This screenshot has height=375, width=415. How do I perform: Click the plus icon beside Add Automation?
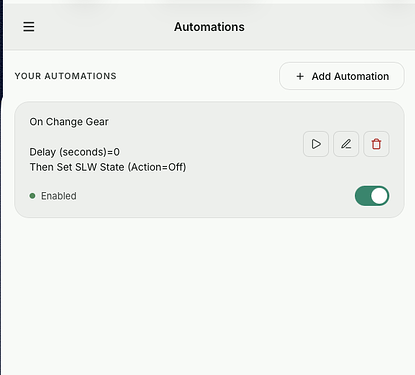(300, 76)
